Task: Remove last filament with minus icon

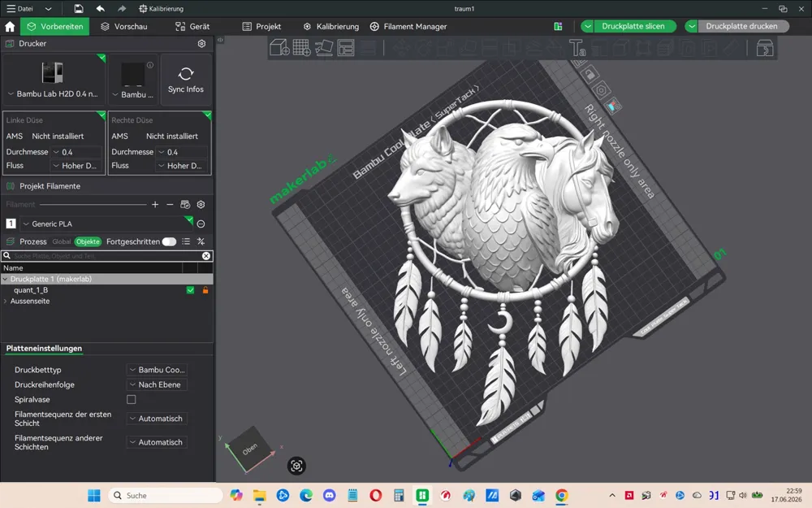Action: (x=170, y=205)
